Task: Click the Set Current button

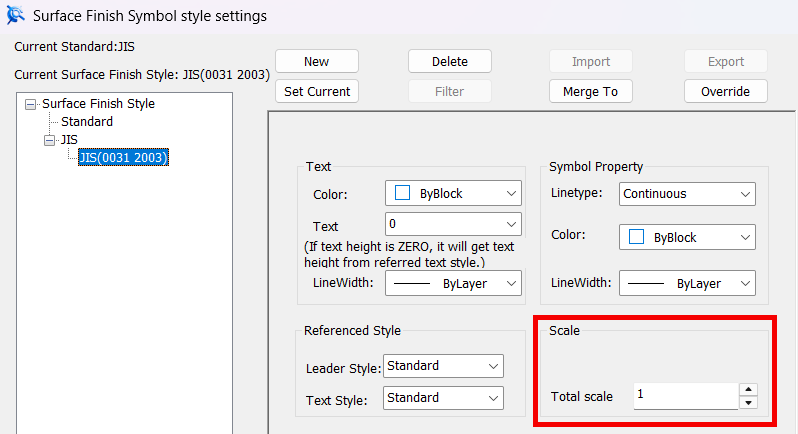Action: tap(317, 92)
